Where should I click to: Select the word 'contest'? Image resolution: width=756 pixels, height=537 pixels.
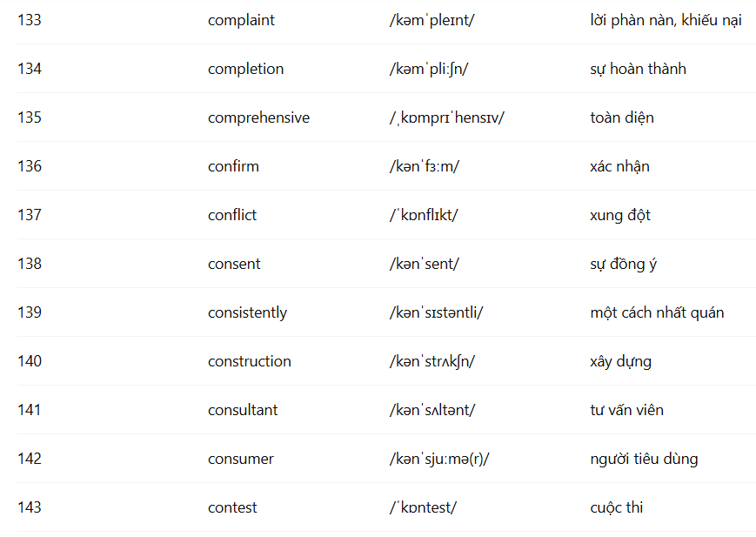(x=232, y=507)
